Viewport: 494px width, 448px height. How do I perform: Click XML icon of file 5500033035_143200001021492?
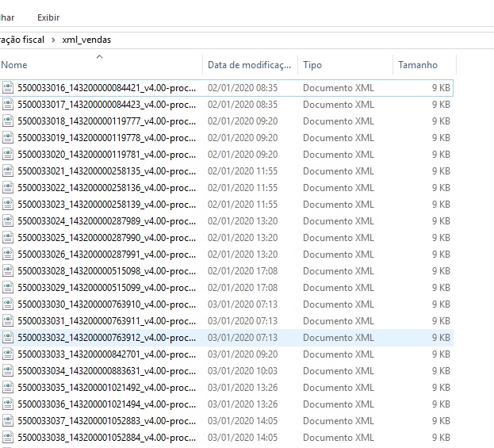[8, 388]
